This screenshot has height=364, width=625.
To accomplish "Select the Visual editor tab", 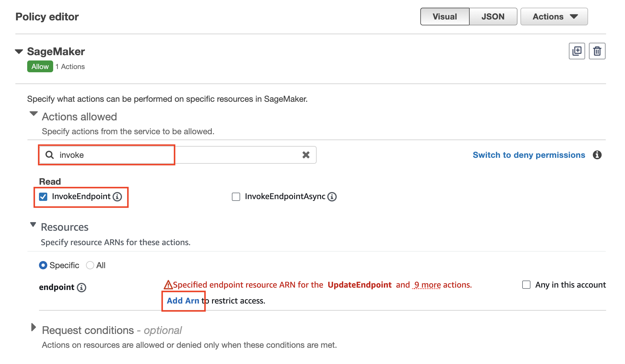I will click(x=445, y=16).
